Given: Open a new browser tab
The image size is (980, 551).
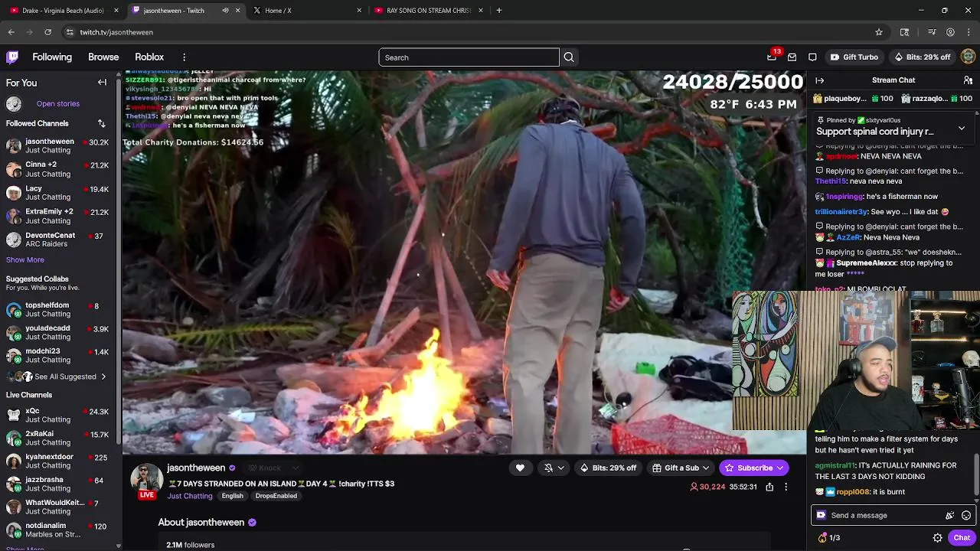Looking at the screenshot, I should click(499, 11).
